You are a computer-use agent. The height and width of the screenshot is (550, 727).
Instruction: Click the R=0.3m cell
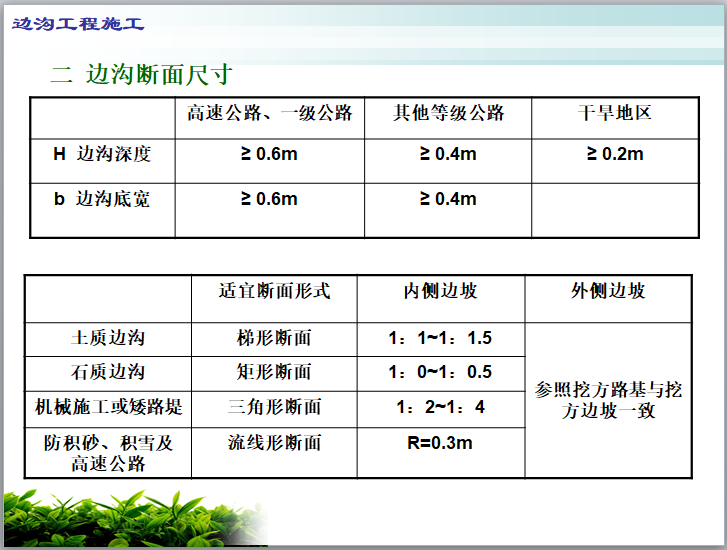(440, 442)
